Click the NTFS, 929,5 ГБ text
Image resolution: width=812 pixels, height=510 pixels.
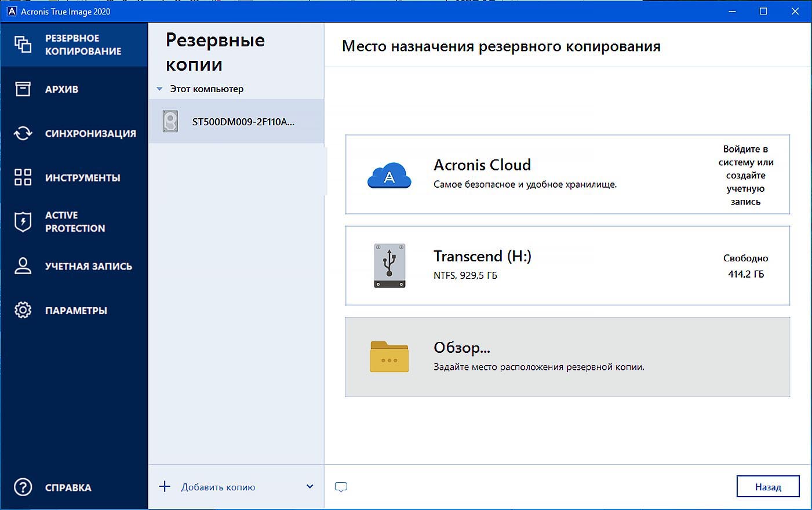click(x=465, y=275)
